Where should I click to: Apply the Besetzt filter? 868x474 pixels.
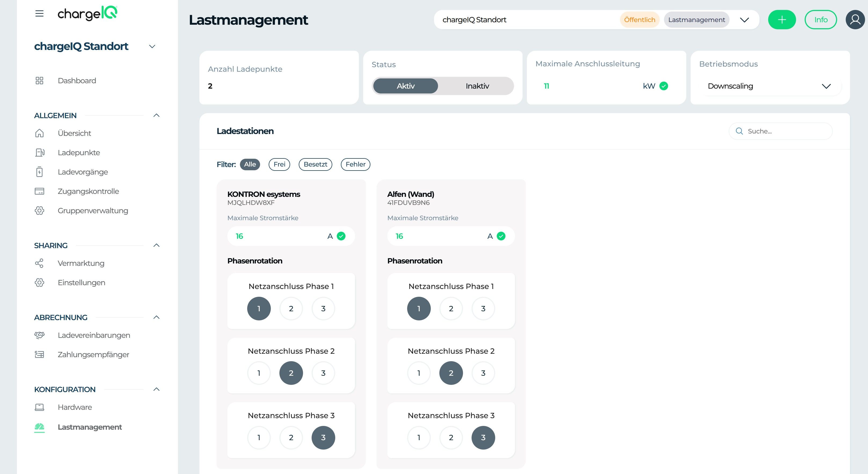[x=315, y=164]
